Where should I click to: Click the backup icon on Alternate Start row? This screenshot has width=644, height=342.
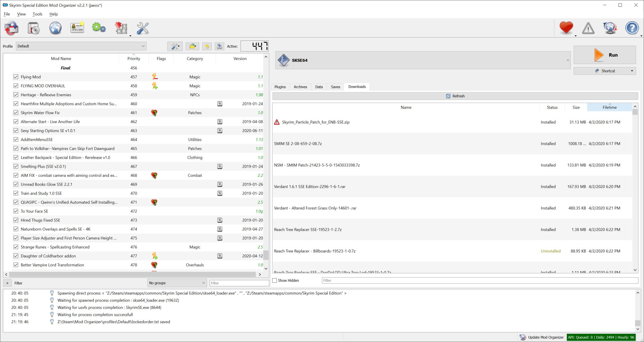[220, 121]
